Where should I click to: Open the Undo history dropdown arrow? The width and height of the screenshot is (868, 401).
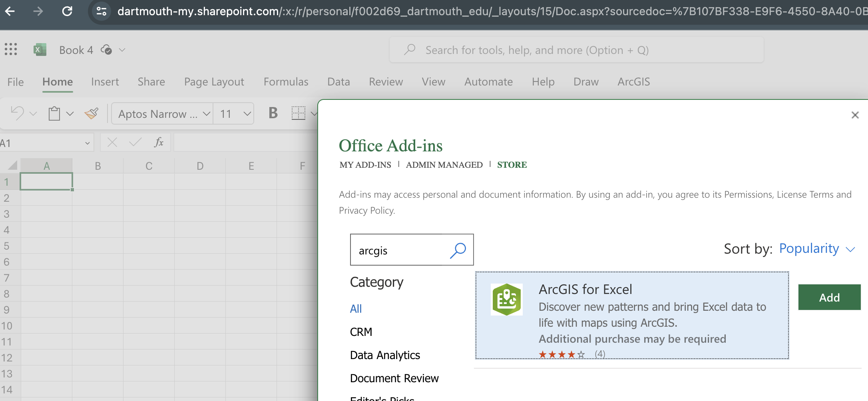[x=34, y=114]
